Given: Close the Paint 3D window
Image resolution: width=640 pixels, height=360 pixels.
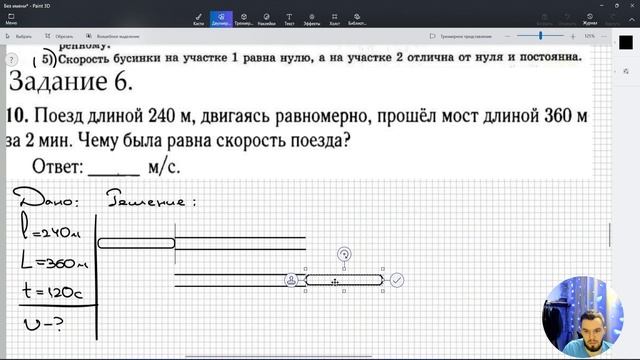Looking at the screenshot, I should coord(631,5).
